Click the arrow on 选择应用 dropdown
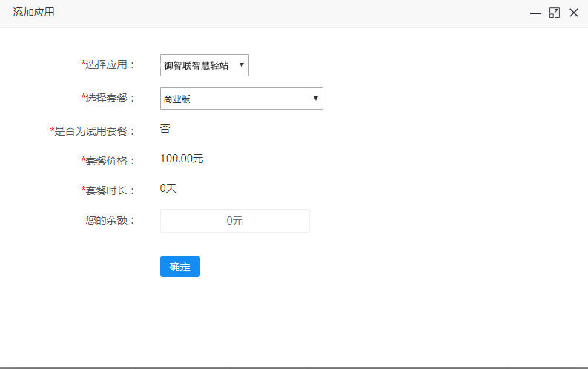 point(242,65)
